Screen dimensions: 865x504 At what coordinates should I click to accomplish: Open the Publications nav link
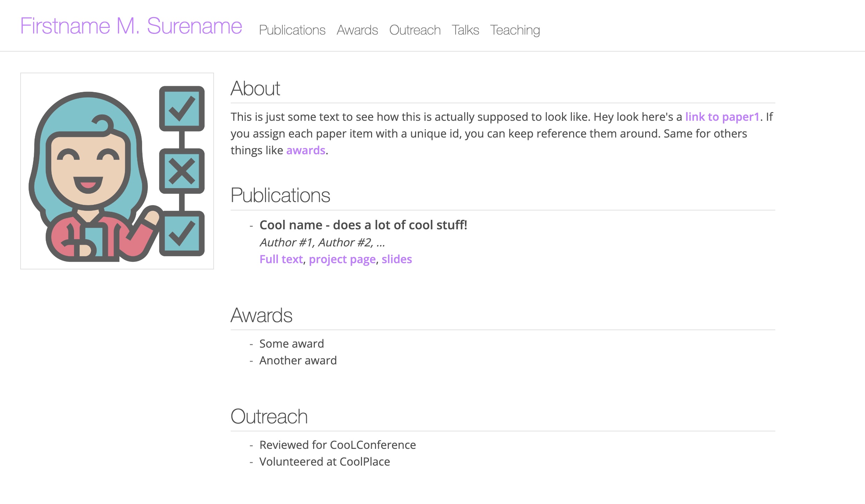[x=291, y=29]
